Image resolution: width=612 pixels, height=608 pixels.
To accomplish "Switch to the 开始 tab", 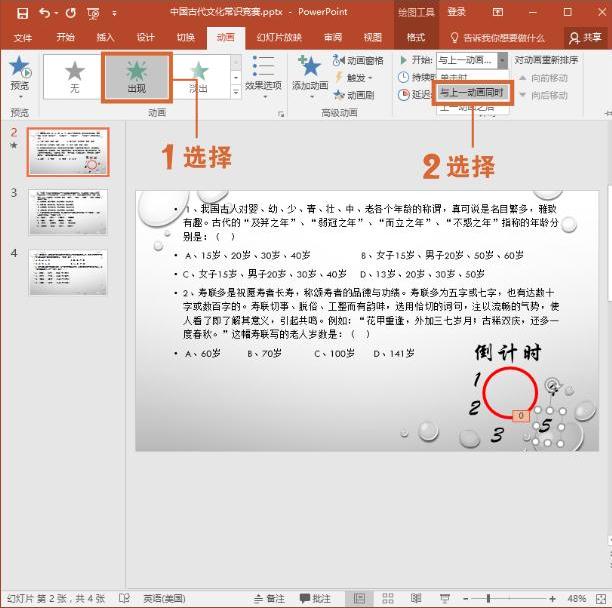I will (x=65, y=37).
